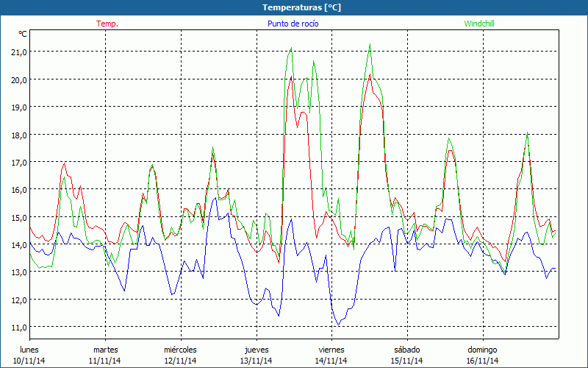Screen dimensions: 588x368
Task: Click the 21,0 y-axis value label
Action: (18, 52)
